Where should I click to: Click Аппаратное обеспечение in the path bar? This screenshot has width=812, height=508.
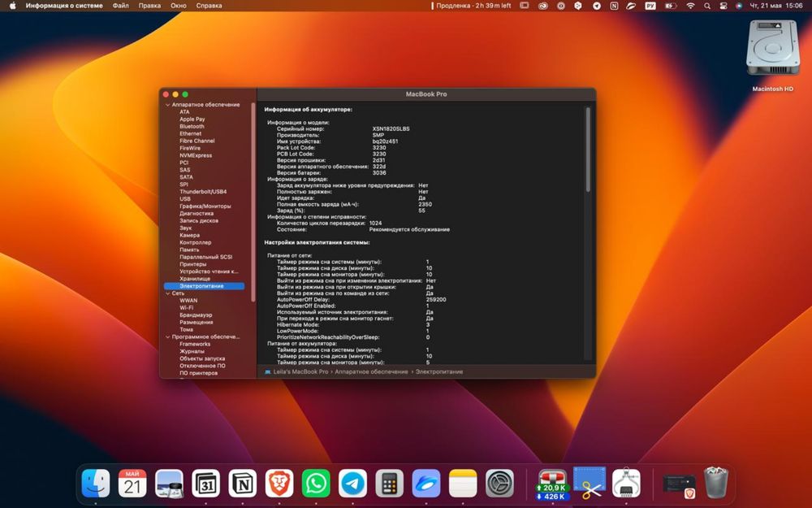click(371, 371)
